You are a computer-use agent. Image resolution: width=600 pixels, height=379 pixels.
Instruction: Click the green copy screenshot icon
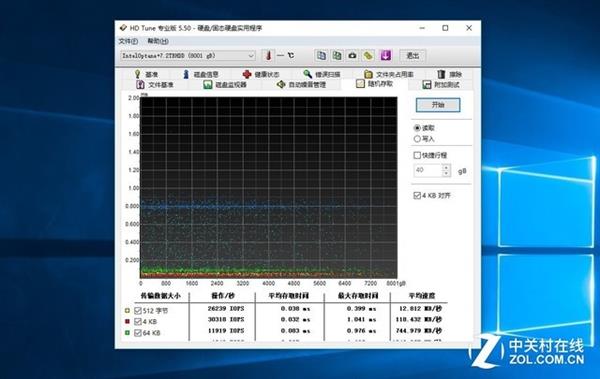coord(337,56)
